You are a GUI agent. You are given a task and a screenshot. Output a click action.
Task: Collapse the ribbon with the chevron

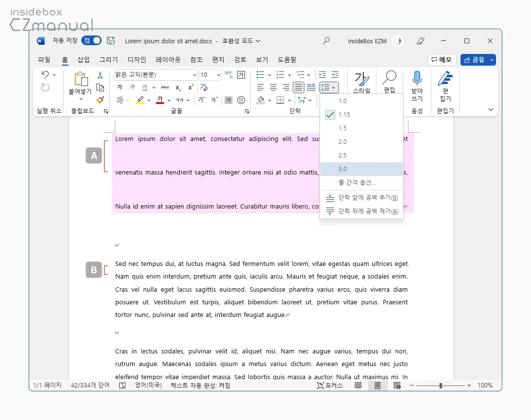pos(491,109)
